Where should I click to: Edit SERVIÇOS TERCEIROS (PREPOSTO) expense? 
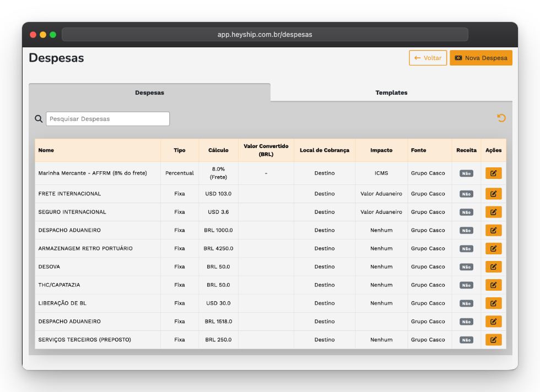tap(493, 340)
